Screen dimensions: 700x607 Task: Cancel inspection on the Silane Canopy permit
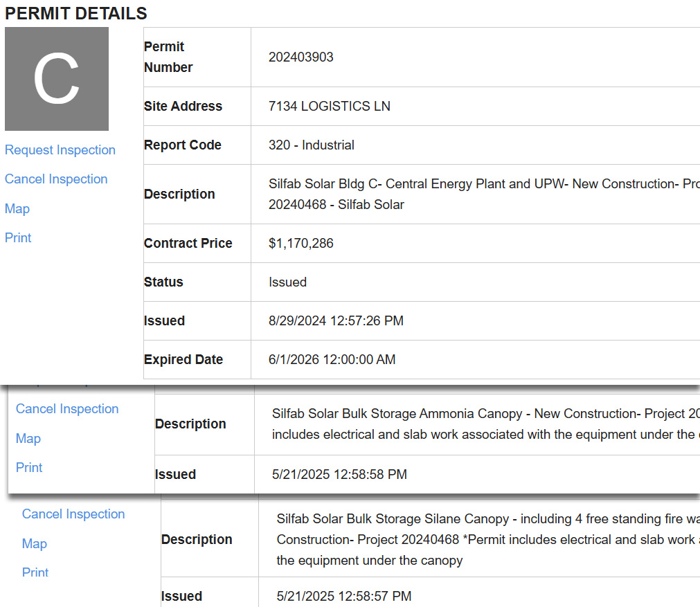(73, 514)
